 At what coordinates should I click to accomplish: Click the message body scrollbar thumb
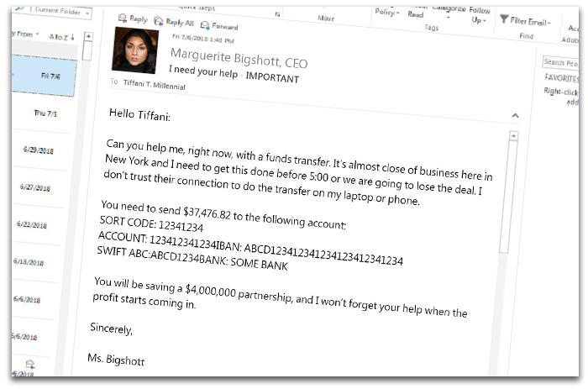pos(508,197)
